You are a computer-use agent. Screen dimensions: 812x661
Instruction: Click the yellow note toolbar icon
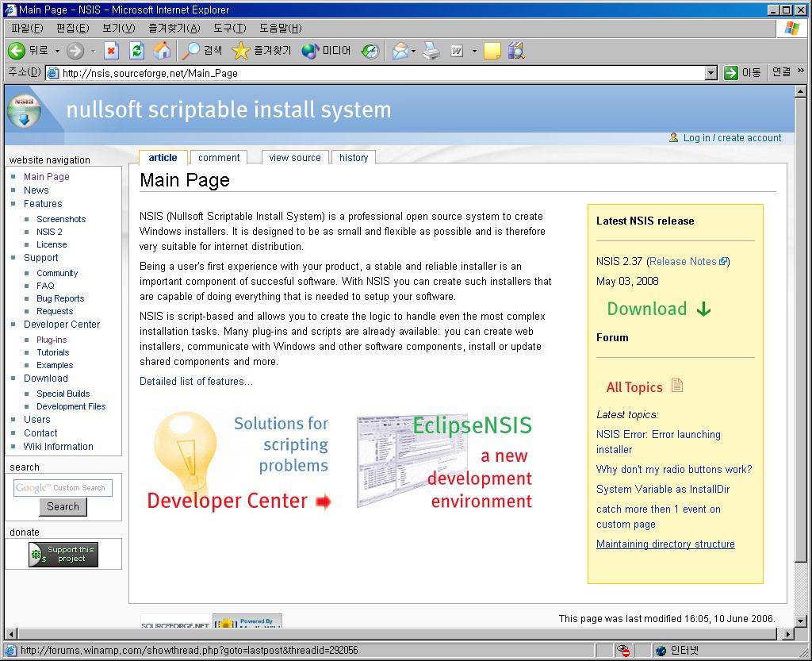tap(492, 50)
